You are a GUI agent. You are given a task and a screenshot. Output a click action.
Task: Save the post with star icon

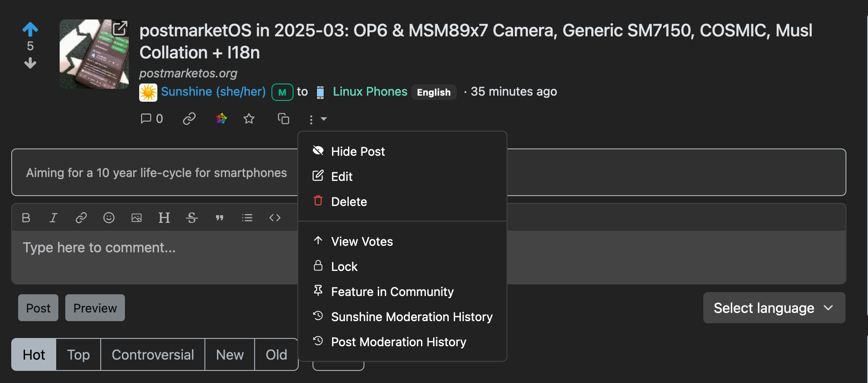click(x=249, y=119)
